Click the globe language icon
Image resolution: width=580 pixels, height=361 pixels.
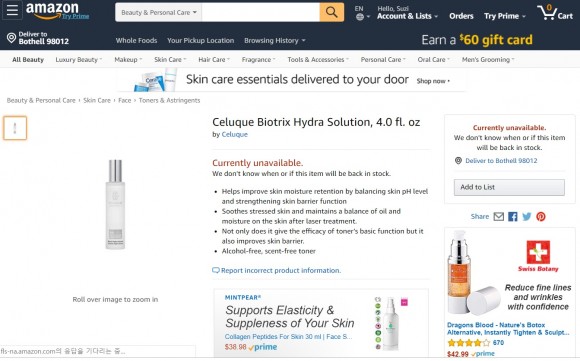tap(360, 17)
